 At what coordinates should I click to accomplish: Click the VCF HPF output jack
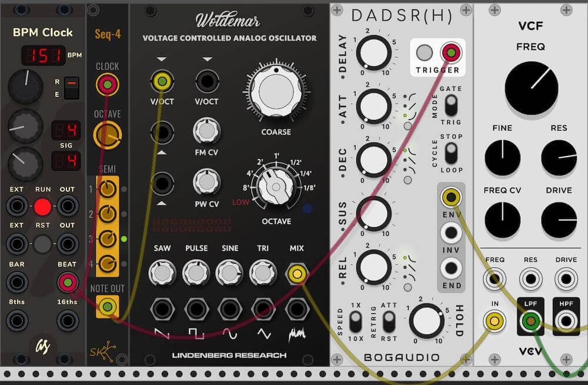click(x=566, y=321)
